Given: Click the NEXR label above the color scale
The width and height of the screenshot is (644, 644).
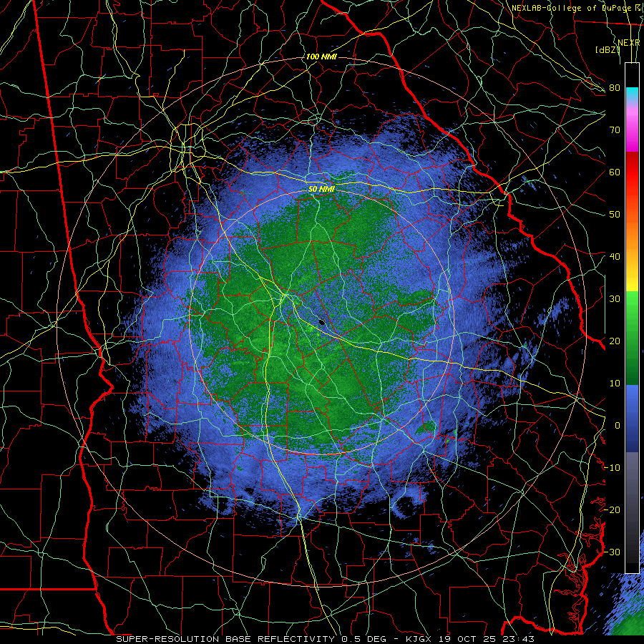Looking at the screenshot, I should click(629, 43).
